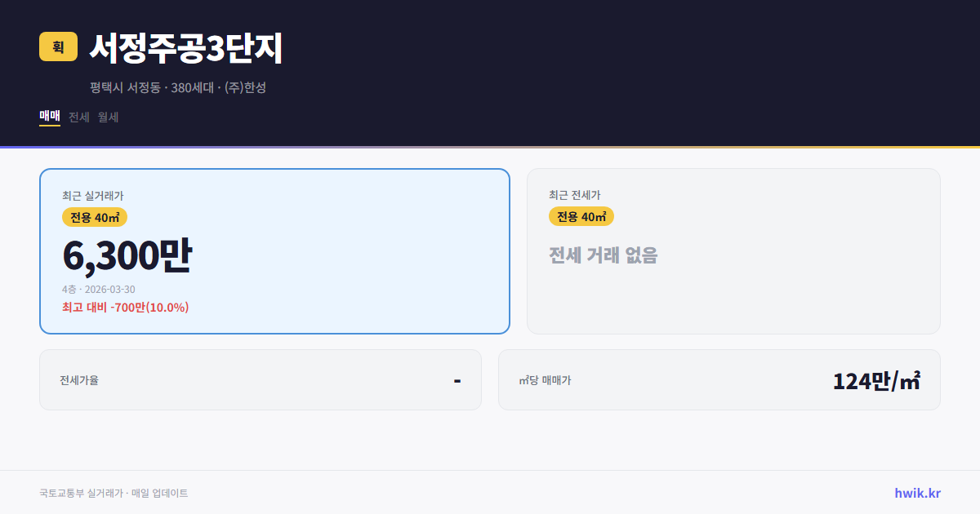The image size is (980, 514).
Task: Switch to the 월세 tab
Action: (107, 117)
